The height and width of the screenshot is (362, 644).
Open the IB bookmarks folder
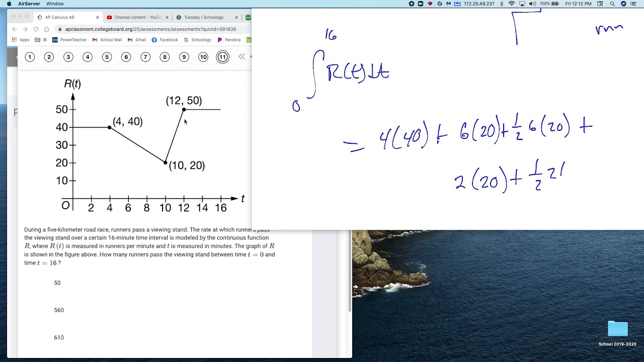coord(41,40)
